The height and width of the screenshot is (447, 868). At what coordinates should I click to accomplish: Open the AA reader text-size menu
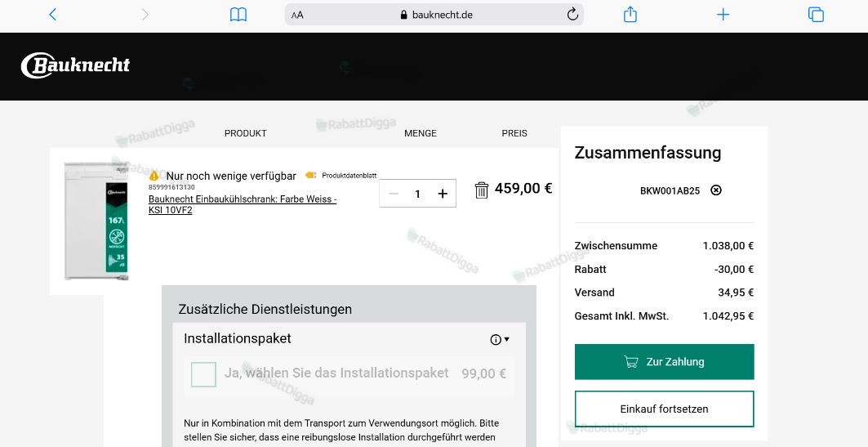(x=298, y=15)
